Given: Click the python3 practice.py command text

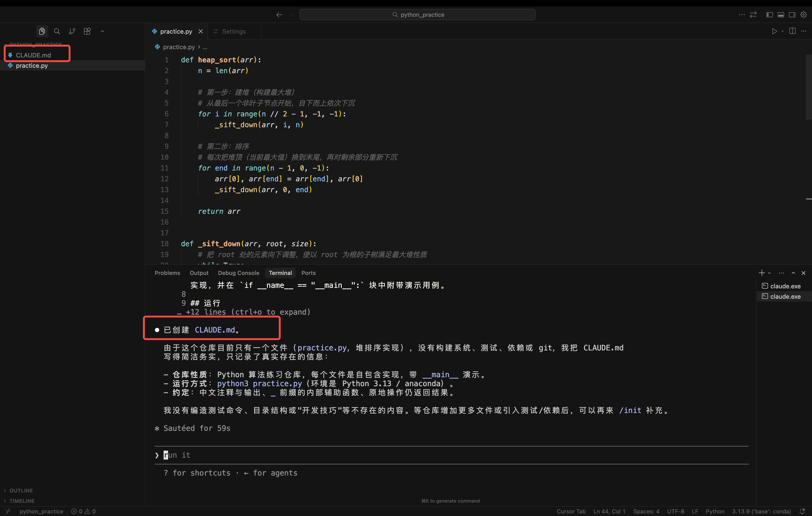Looking at the screenshot, I should [x=259, y=383].
